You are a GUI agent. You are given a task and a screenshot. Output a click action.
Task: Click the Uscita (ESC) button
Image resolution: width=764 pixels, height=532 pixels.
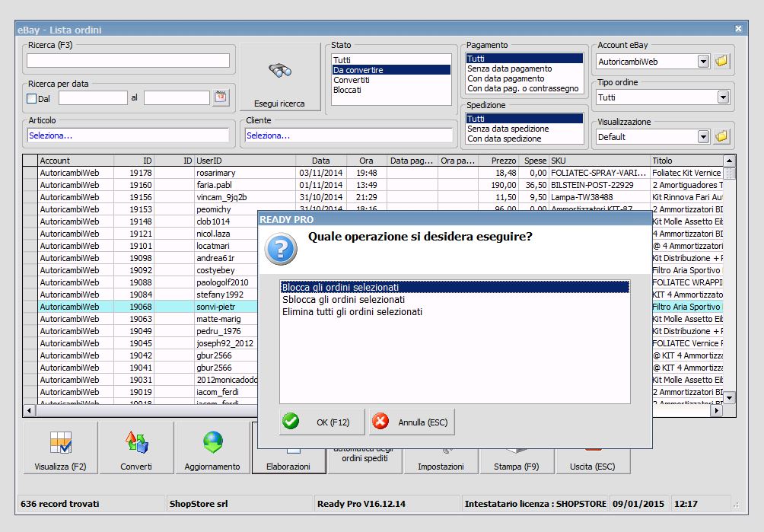click(x=592, y=466)
